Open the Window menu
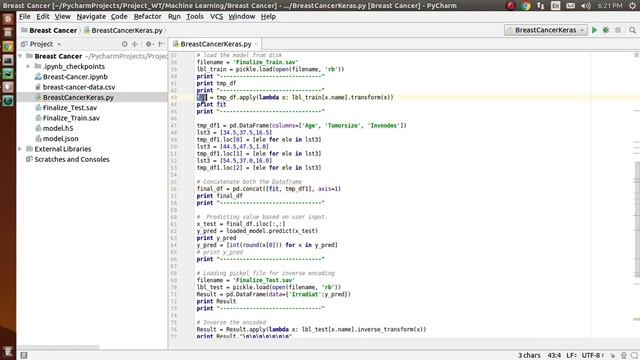640x360 pixels. tap(242, 17)
